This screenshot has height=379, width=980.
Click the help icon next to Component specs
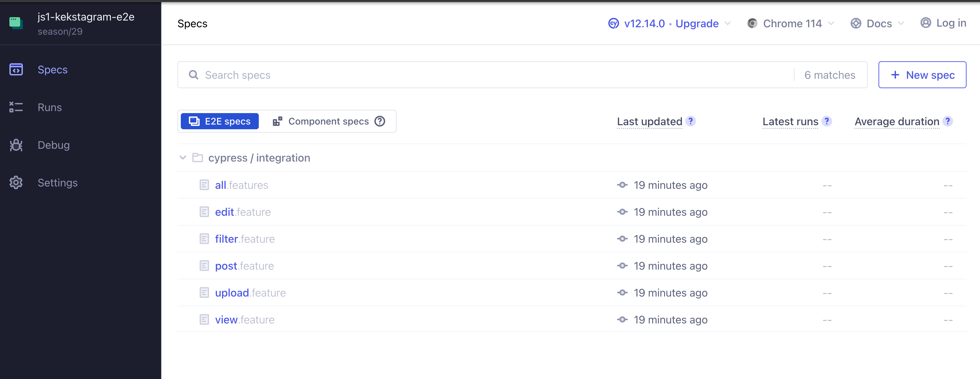[380, 122]
